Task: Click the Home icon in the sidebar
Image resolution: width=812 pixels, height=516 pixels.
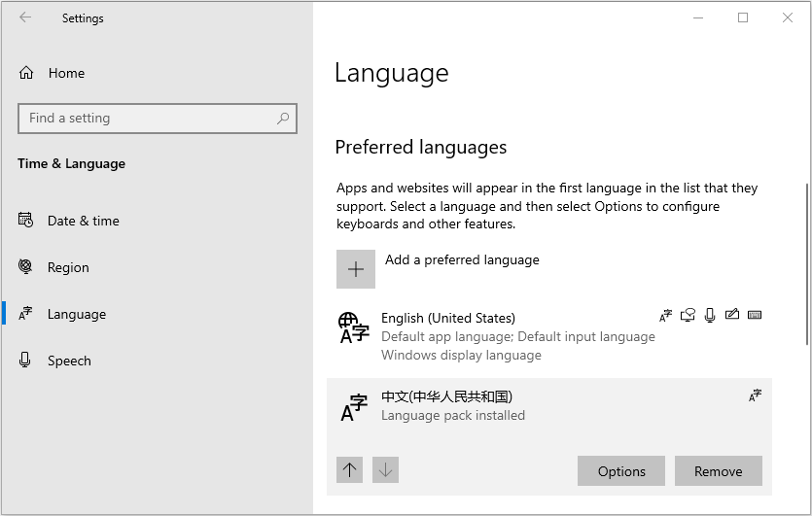Action: coord(26,73)
